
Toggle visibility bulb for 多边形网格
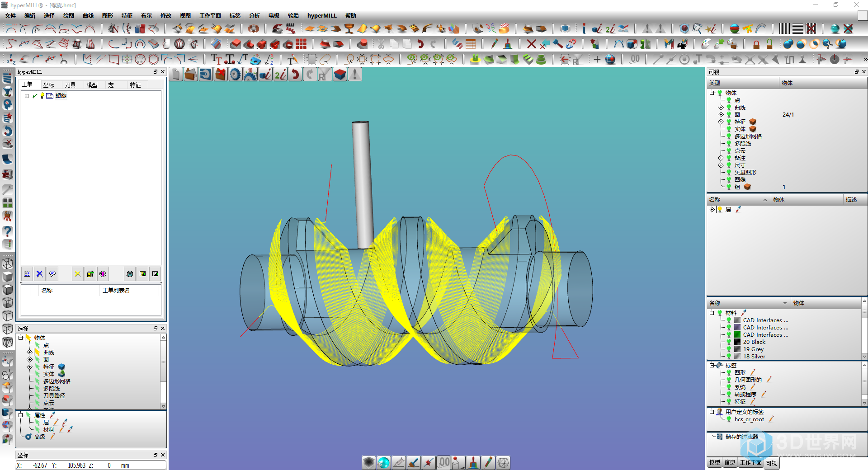729,136
